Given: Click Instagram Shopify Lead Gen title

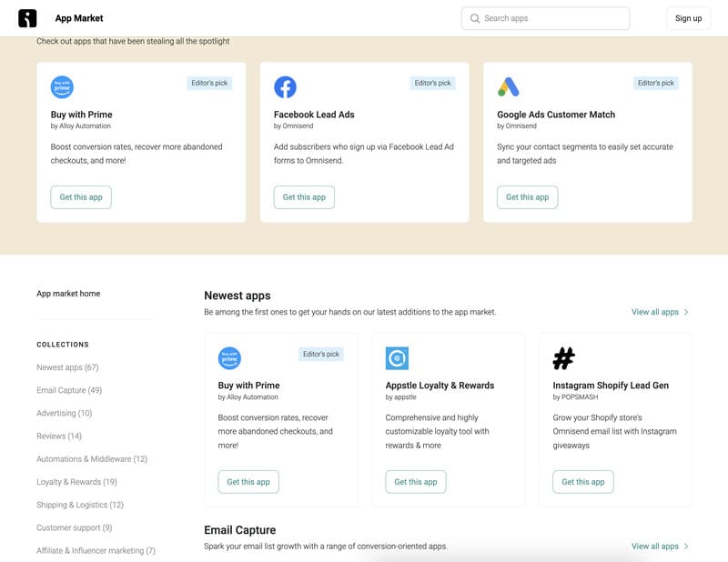Looking at the screenshot, I should pyautogui.click(x=611, y=386).
